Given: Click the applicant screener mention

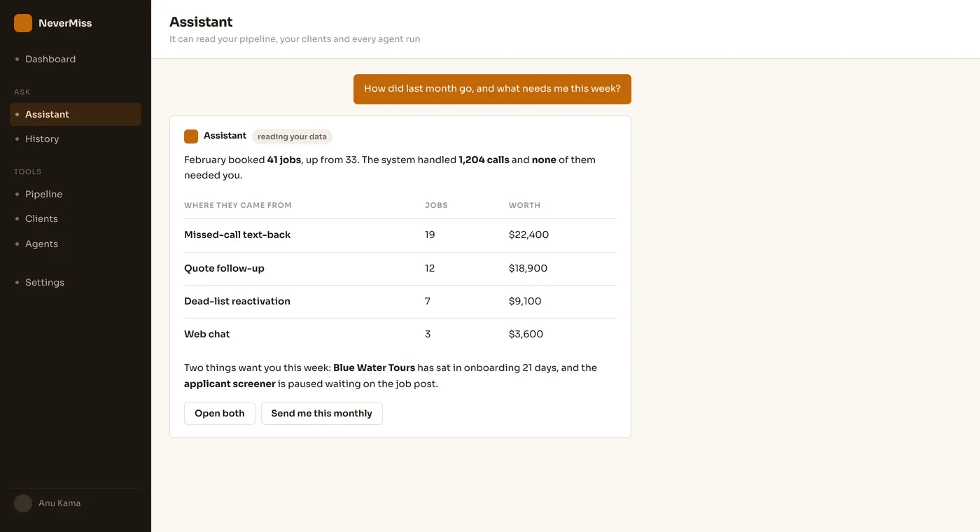Looking at the screenshot, I should point(230,384).
